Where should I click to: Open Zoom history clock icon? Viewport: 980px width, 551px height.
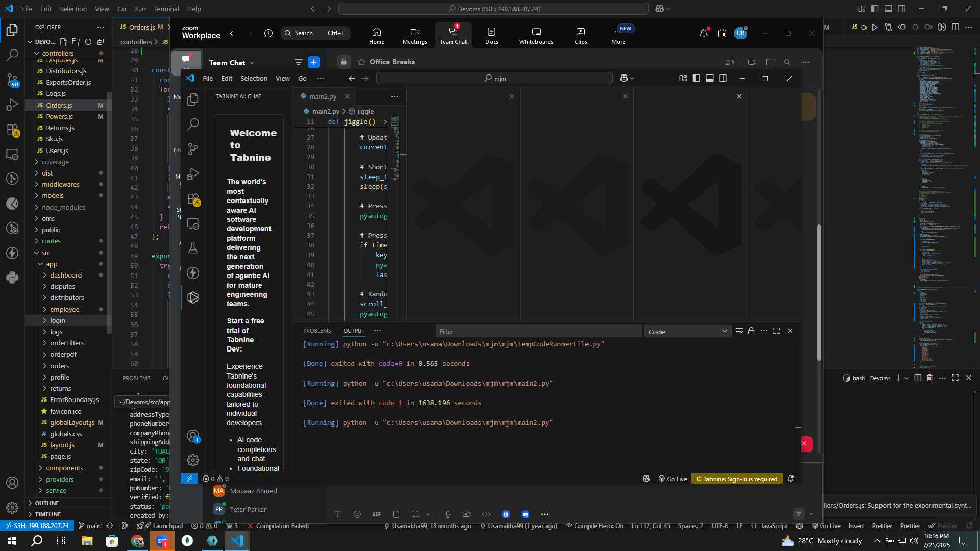268,33
